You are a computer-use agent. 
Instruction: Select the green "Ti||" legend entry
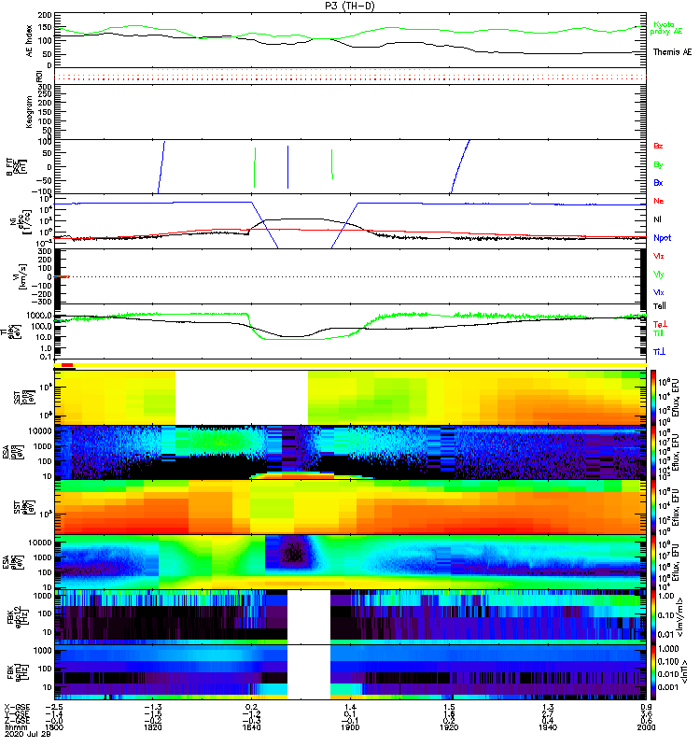658,333
